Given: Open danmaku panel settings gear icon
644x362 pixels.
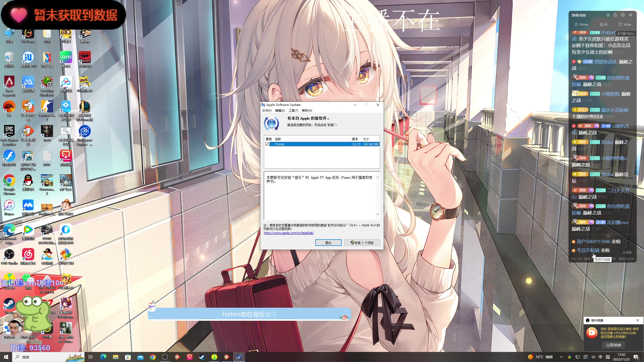Looking at the screenshot, I should point(623,15).
